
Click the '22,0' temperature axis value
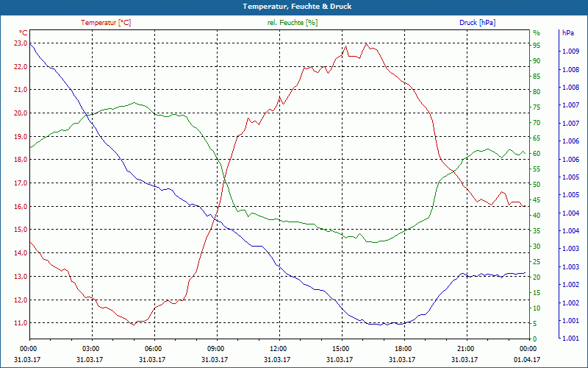21,66
